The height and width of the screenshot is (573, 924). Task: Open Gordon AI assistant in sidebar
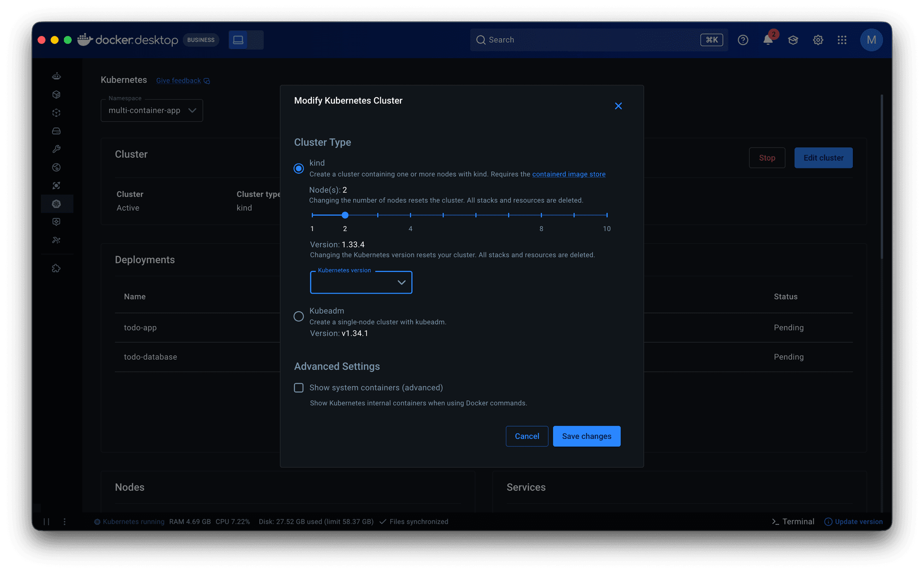coord(56,76)
